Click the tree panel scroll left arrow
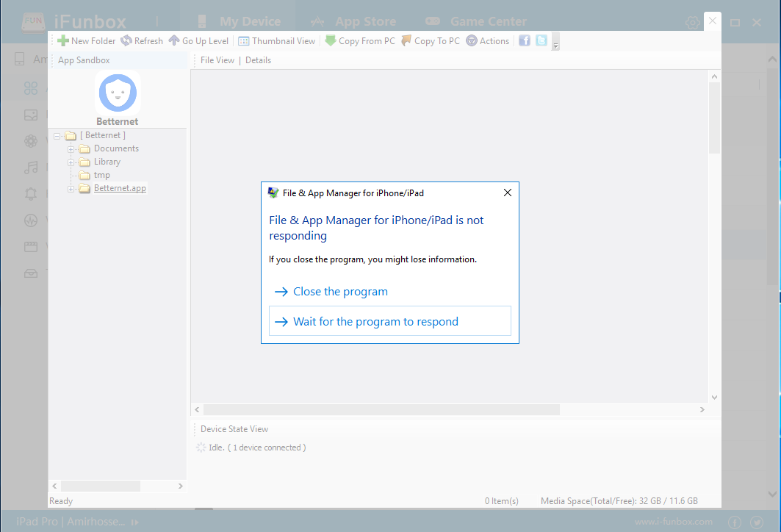This screenshot has width=781, height=532. (x=54, y=486)
